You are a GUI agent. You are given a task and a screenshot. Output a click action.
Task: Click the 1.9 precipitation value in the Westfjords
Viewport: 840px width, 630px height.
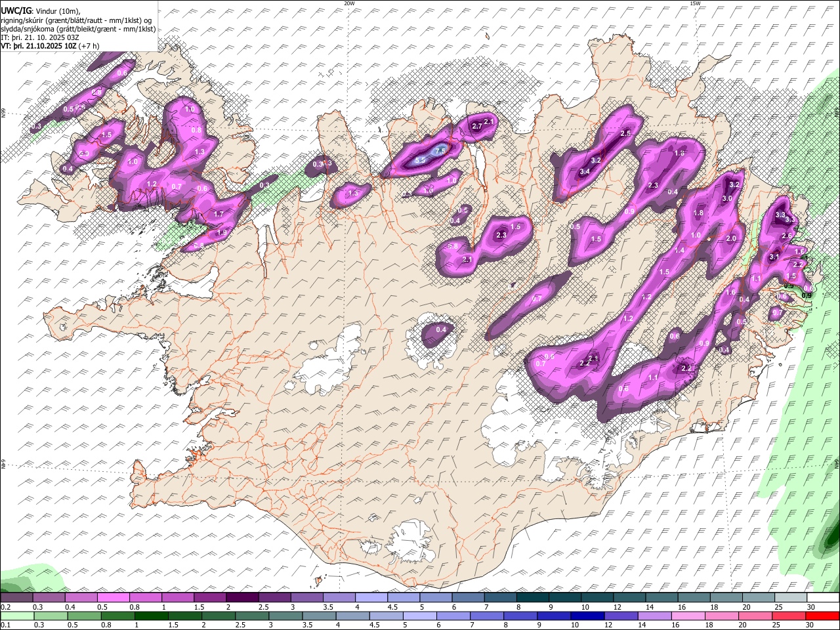(x=222, y=232)
